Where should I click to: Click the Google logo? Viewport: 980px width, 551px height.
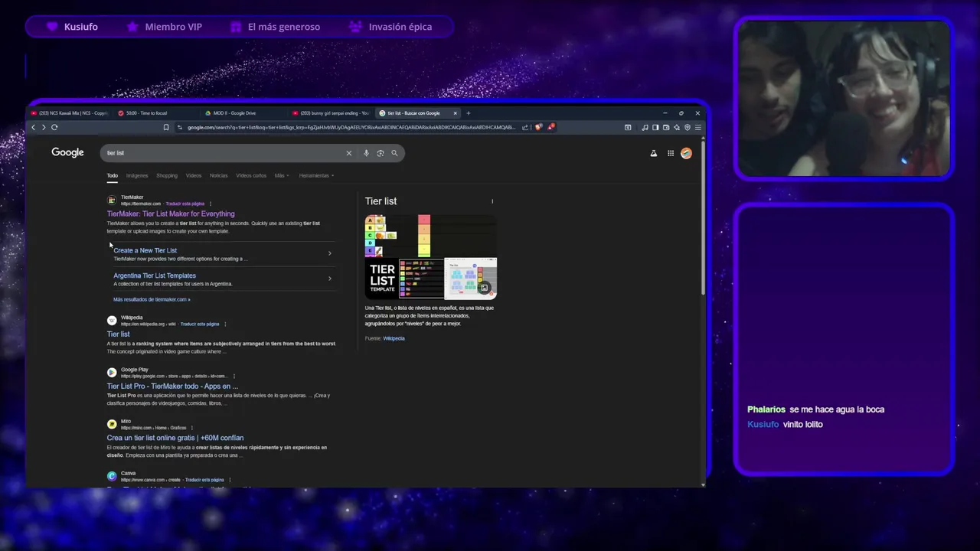[67, 152]
